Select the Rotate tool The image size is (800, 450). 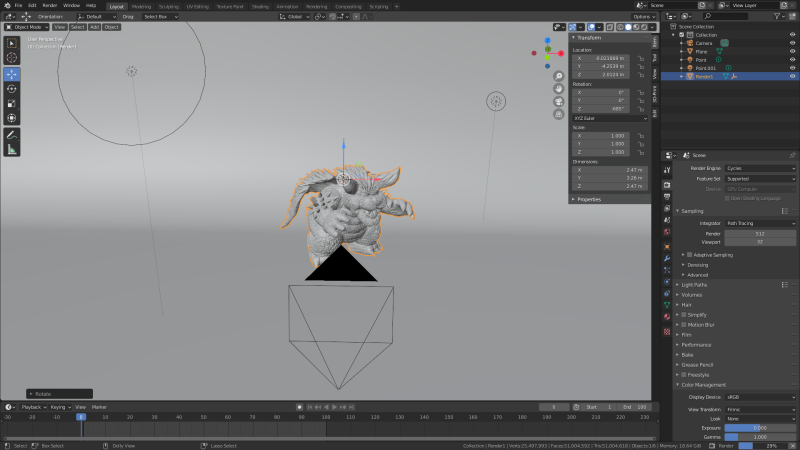(x=12, y=88)
